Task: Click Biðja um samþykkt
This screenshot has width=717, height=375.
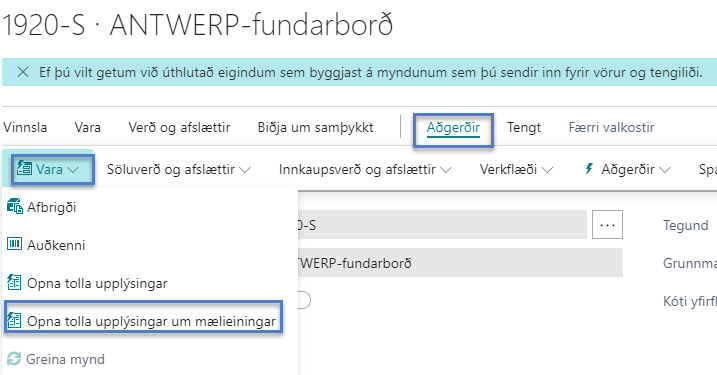Action: 316,127
